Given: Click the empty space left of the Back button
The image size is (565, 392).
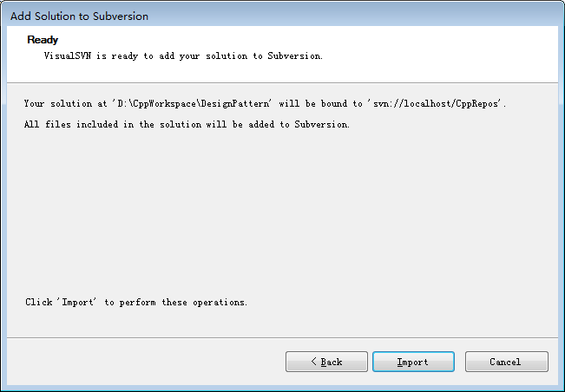Looking at the screenshot, I should 148,362.
